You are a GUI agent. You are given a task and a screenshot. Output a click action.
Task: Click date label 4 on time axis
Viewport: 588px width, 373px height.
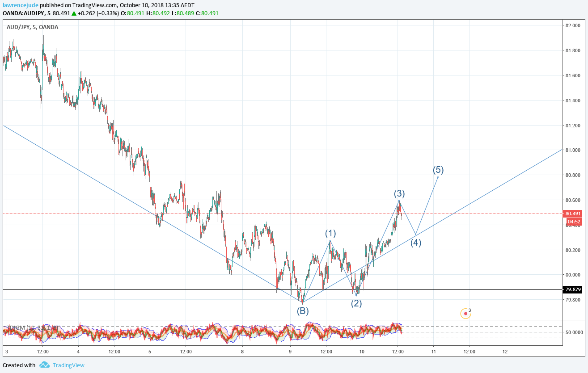click(78, 352)
